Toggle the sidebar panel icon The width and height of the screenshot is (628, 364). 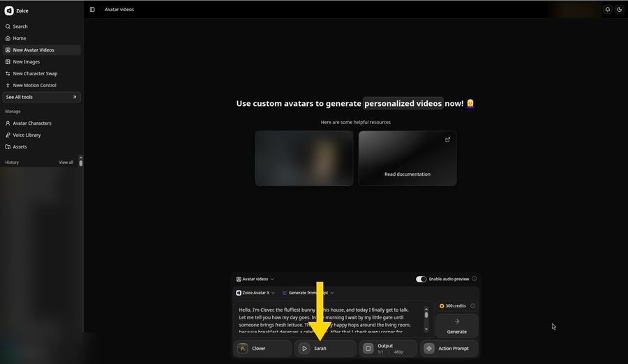[x=92, y=10]
